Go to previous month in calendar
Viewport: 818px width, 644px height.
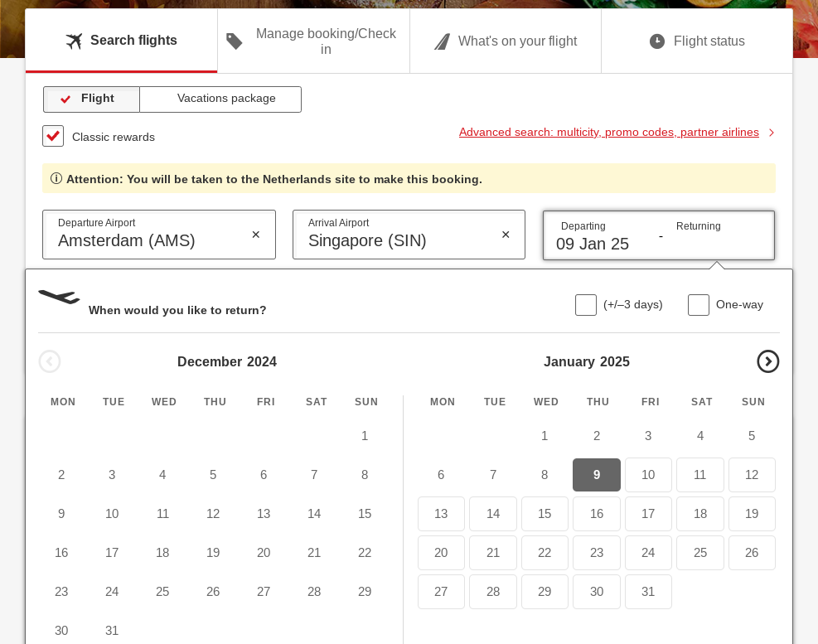click(50, 361)
